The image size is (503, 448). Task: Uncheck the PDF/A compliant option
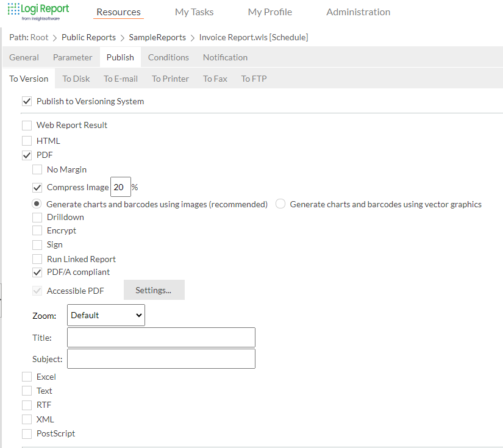tap(37, 272)
